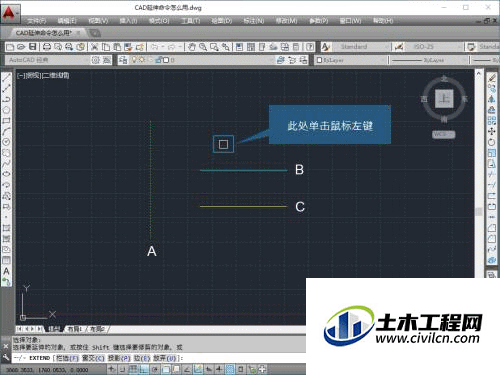Screen dimensions: 500x375
Task: Cut selection with the scissors icon
Action: [95, 47]
